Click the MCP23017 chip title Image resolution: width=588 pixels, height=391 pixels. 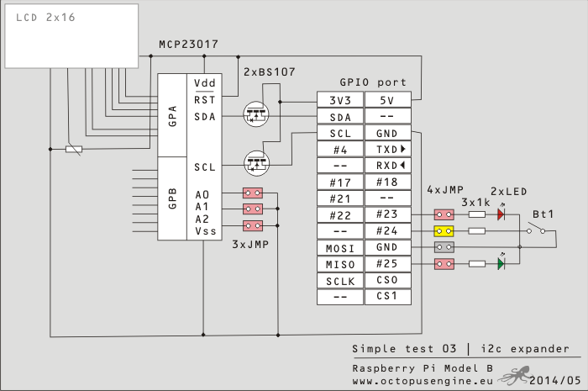point(188,45)
